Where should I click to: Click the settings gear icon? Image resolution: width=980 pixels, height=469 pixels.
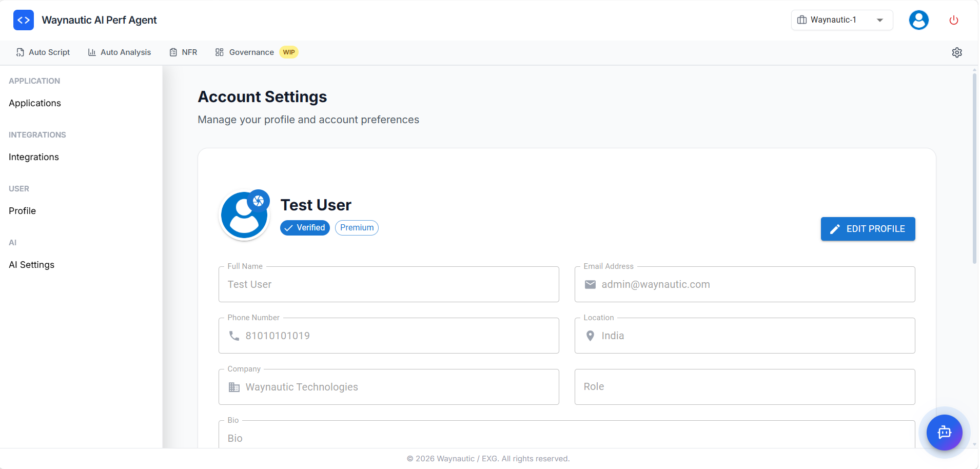pyautogui.click(x=957, y=52)
